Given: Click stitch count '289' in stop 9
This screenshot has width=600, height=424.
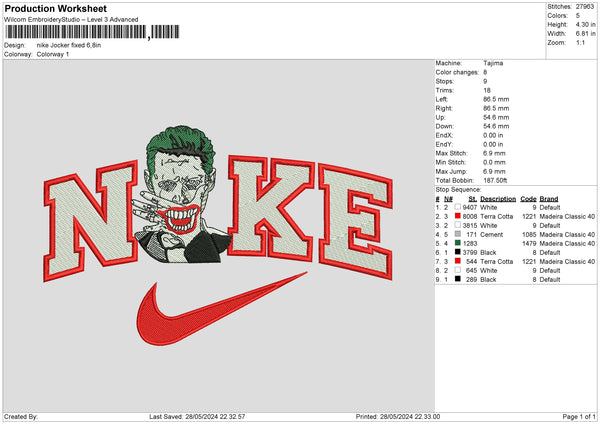Looking at the screenshot, I should pos(471,279).
